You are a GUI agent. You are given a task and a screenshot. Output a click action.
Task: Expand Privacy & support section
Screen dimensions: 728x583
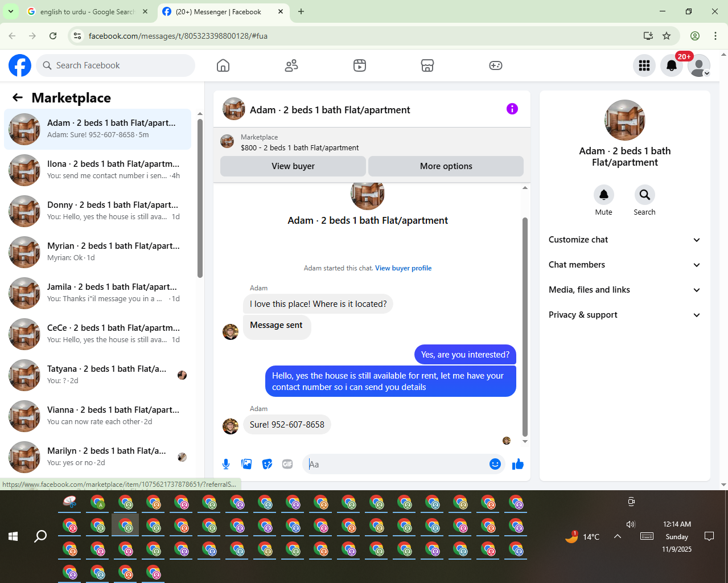624,315
